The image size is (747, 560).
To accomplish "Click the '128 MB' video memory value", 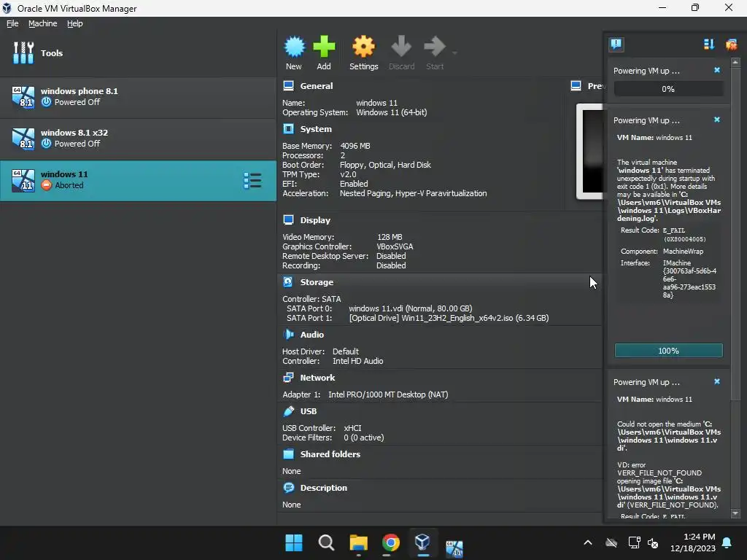I will coord(390,237).
